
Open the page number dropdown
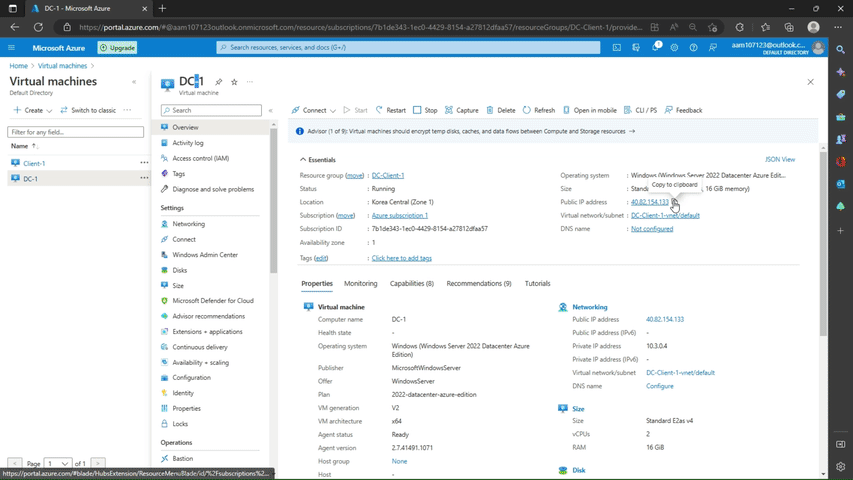tap(57, 464)
